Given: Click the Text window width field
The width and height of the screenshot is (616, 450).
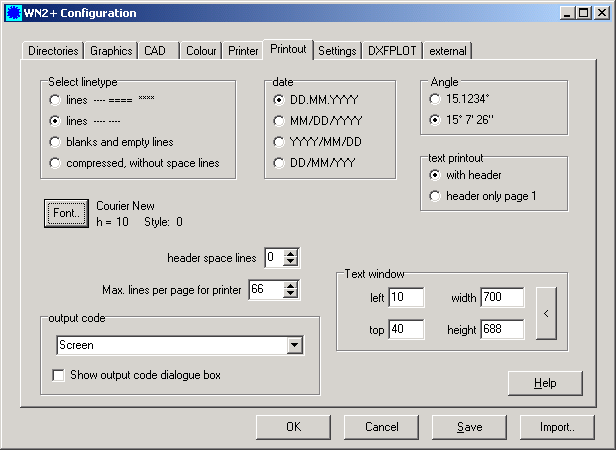Looking at the screenshot, I should (502, 297).
